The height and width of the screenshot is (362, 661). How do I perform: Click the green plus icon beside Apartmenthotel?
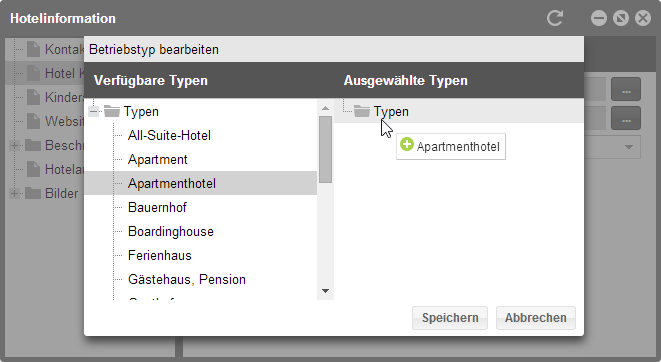coord(407,144)
